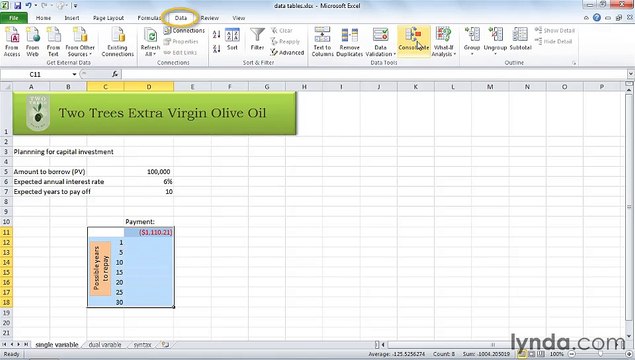The image size is (635, 360).
Task: Switch to the Home ribbon tab
Action: (x=43, y=18)
